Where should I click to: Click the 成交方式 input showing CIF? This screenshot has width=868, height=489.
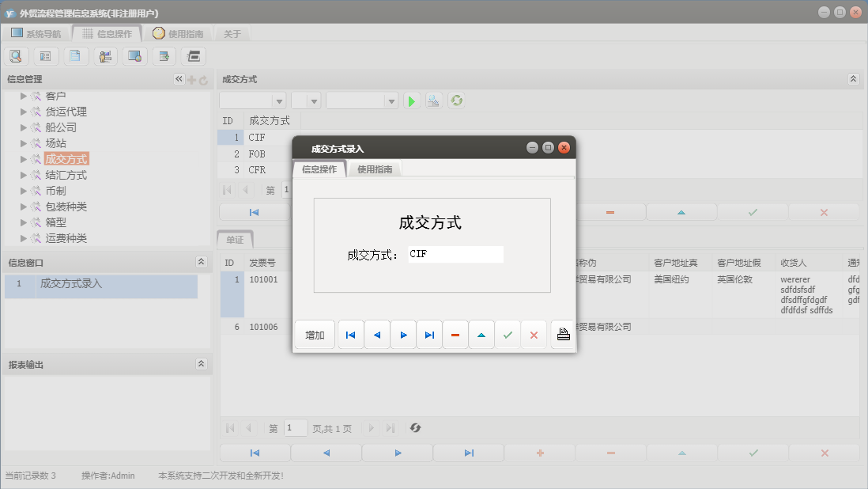tap(455, 254)
